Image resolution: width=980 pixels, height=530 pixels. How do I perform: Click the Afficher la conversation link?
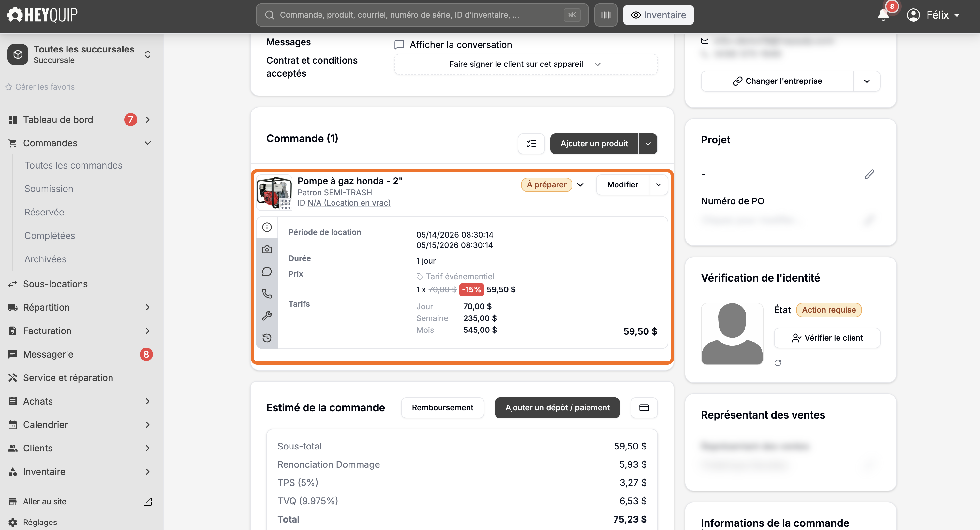(x=461, y=45)
